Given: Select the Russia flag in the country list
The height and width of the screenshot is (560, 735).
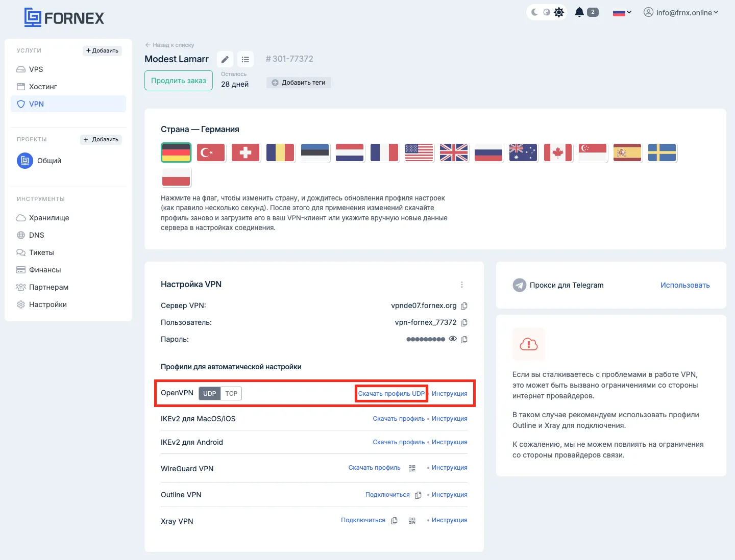Looking at the screenshot, I should [488, 152].
